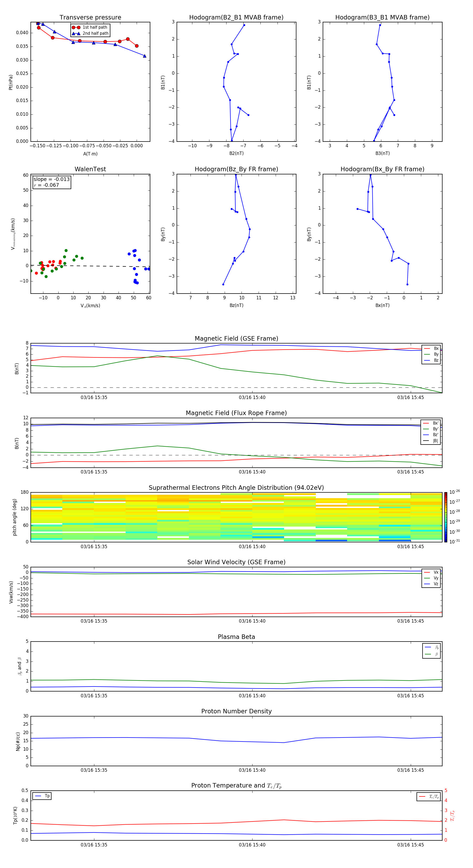
Task: Click the "V_A(km/s)" x-axis label
Action: click(x=90, y=306)
